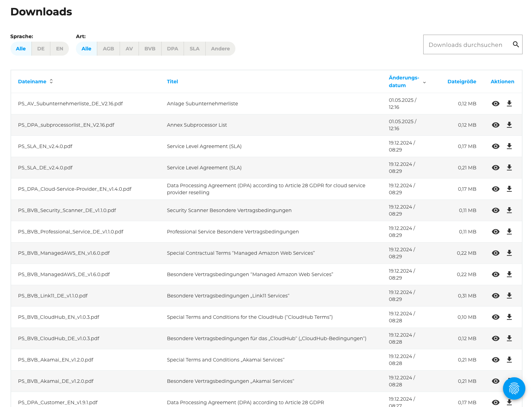The height and width of the screenshot is (407, 532).
Task: Change sort order by Änderungsdatum
Action: click(x=424, y=83)
